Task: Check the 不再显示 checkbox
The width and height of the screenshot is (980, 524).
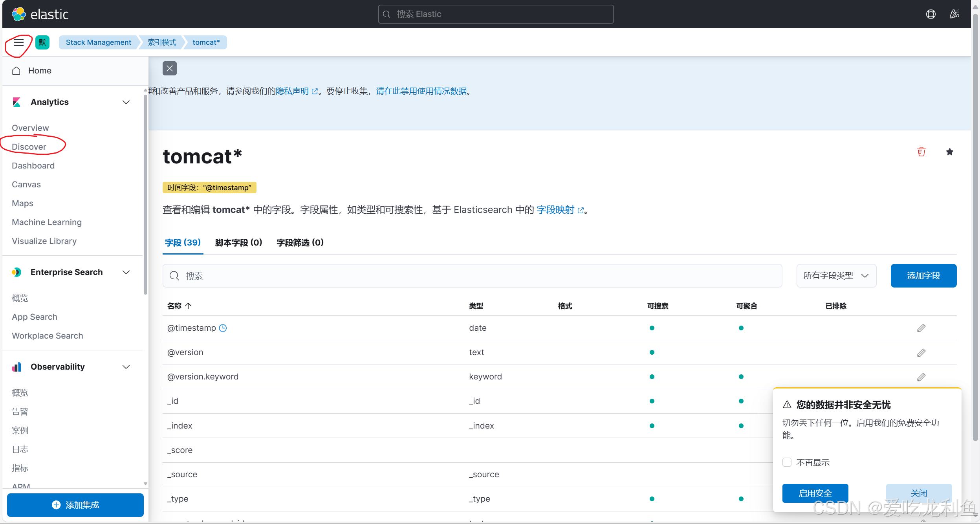Action: (x=787, y=462)
